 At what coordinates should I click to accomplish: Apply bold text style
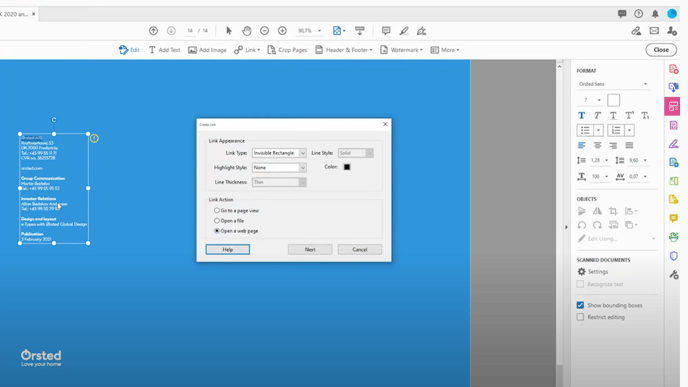pyautogui.click(x=581, y=115)
